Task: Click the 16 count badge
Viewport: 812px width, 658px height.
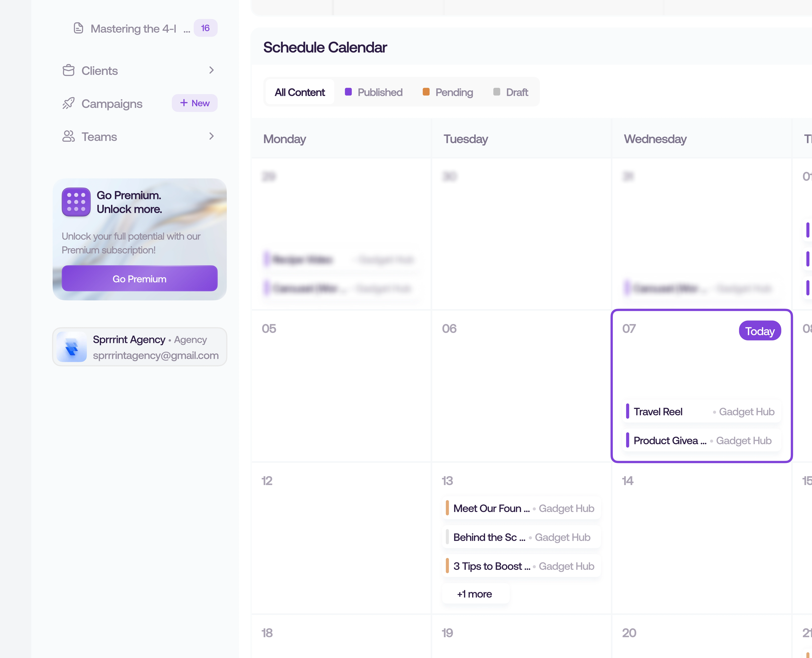Action: 205,28
